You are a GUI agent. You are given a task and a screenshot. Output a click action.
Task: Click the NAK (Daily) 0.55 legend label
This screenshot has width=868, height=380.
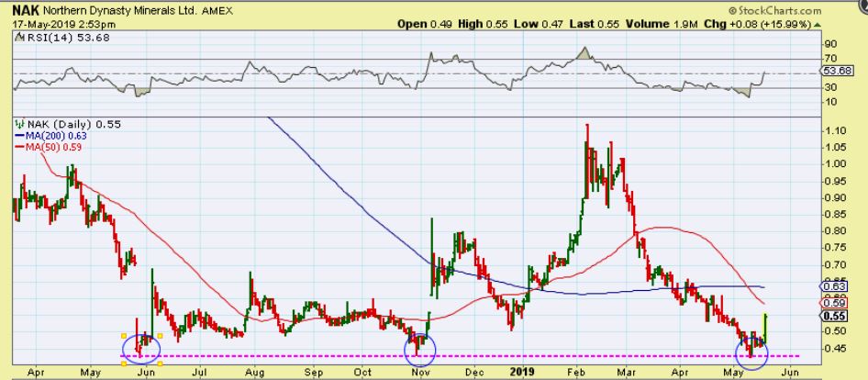coord(73,125)
